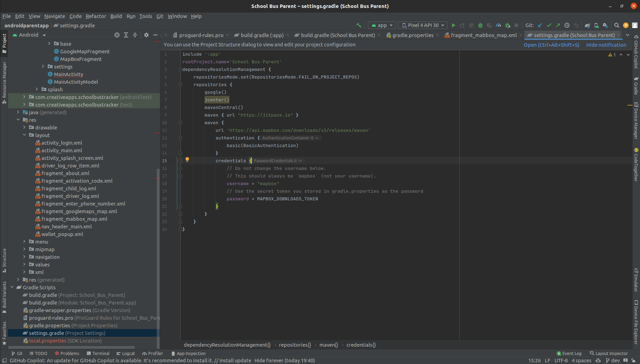Click the intention lightbulb on line 15
Image resolution: width=640 pixels, height=364 pixels.
coord(187,160)
